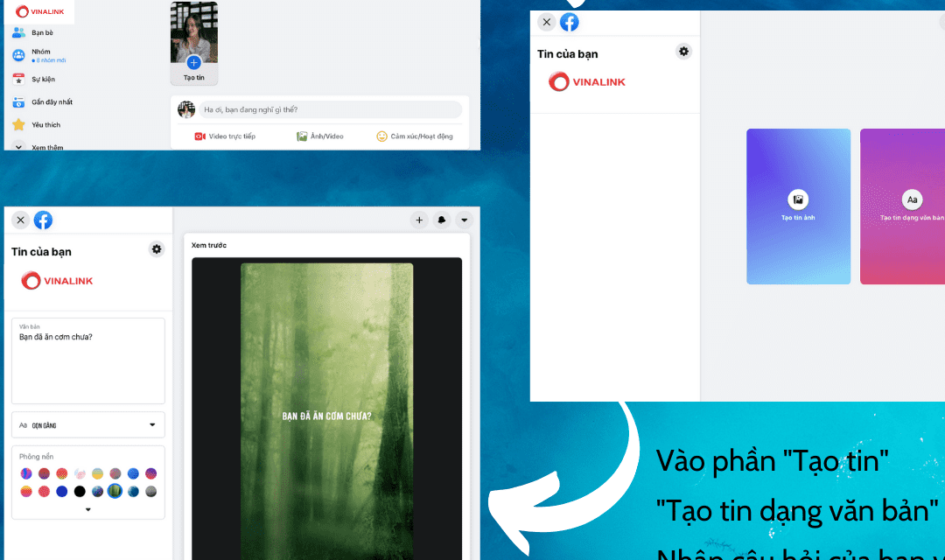This screenshot has width=945, height=560.
Task: Start a Video trực tiếp live video
Action: (225, 136)
